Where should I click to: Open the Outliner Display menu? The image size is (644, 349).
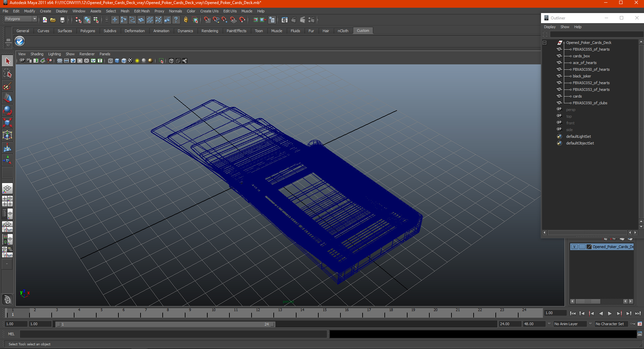(550, 27)
